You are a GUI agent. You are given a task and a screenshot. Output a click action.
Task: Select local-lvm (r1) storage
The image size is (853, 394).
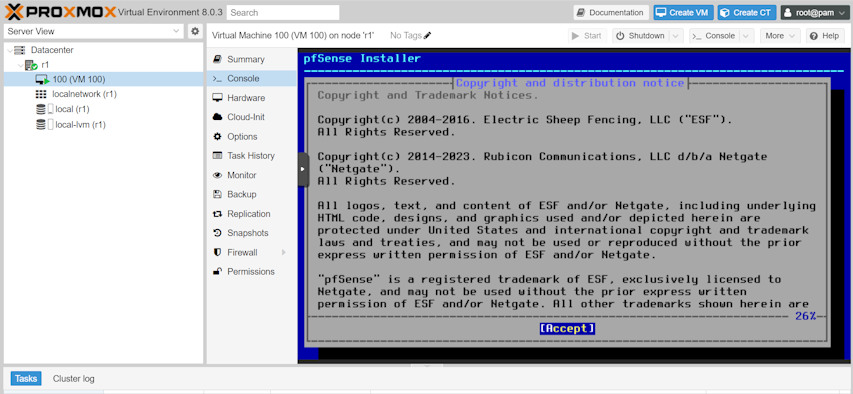(81, 124)
